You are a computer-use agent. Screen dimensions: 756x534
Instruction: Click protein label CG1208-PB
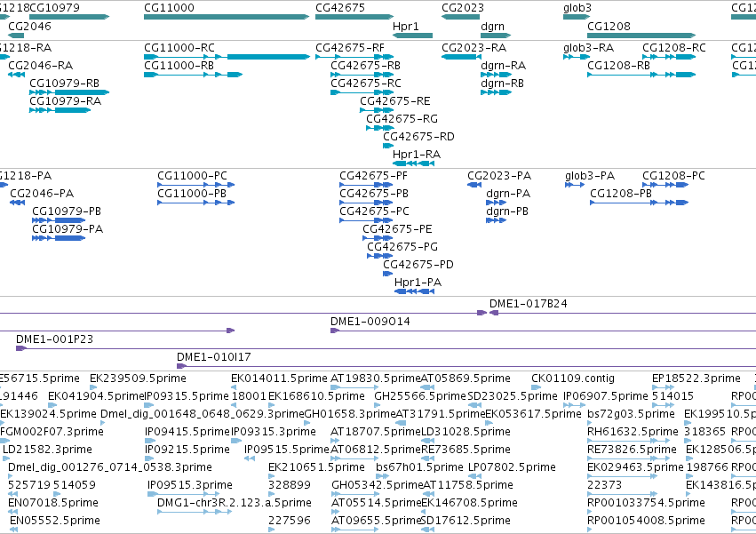click(x=621, y=194)
